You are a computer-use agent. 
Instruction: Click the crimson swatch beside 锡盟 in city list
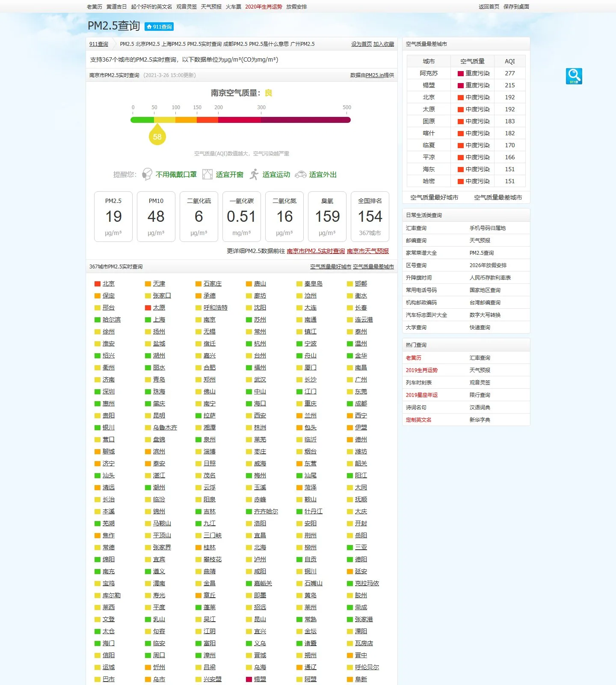coord(249,679)
